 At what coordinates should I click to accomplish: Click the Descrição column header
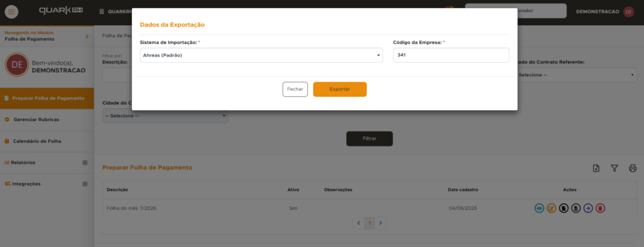(118, 190)
